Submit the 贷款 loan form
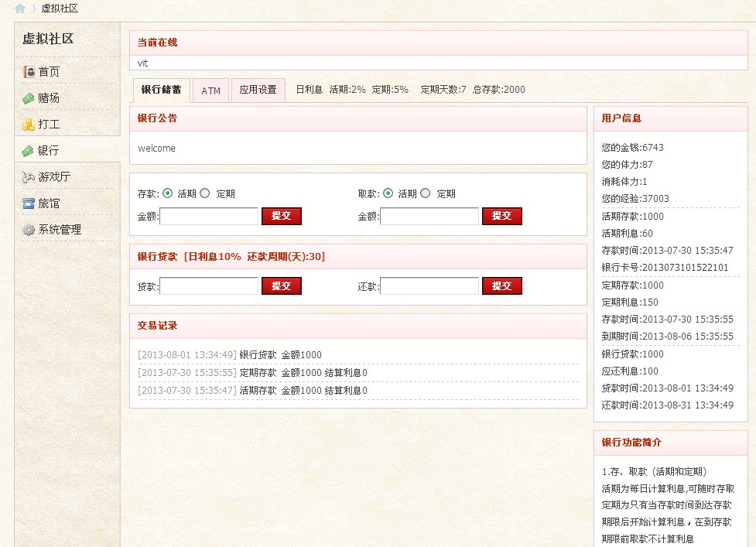The width and height of the screenshot is (756, 547). click(282, 285)
